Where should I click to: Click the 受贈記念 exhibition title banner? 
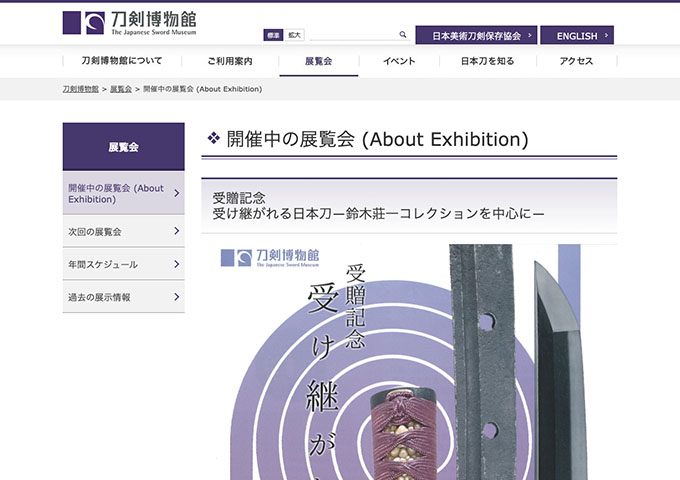click(x=409, y=206)
